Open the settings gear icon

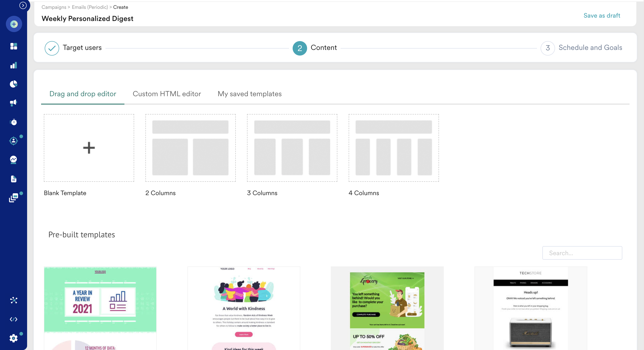click(x=14, y=338)
